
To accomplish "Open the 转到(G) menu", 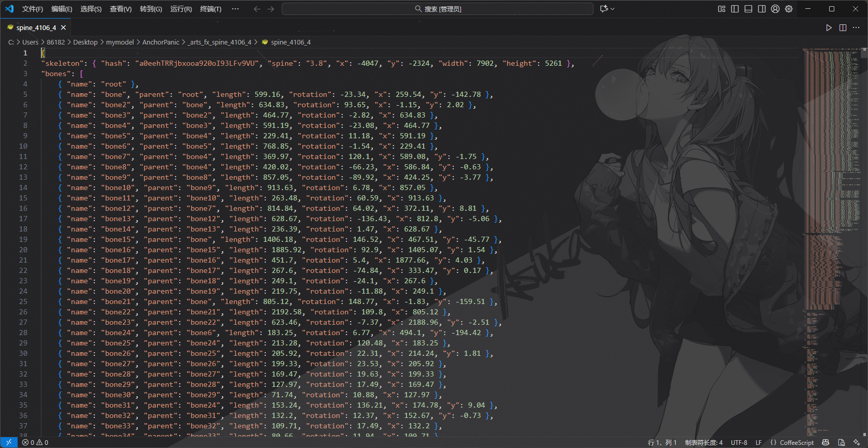I will coord(151,9).
